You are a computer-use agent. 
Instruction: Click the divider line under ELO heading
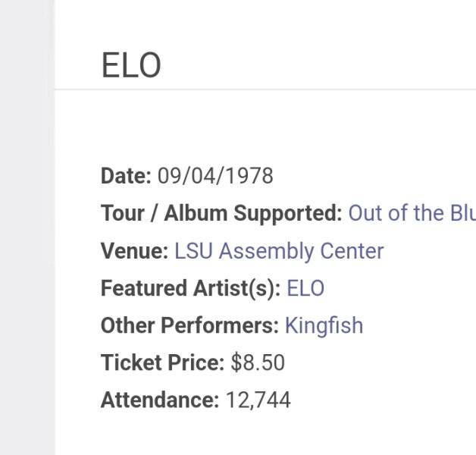click(265, 89)
